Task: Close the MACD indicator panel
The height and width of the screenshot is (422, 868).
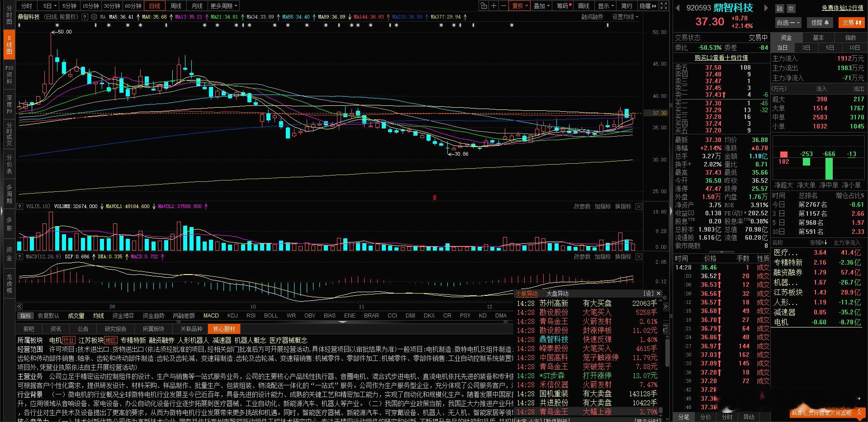Action: pos(639,256)
